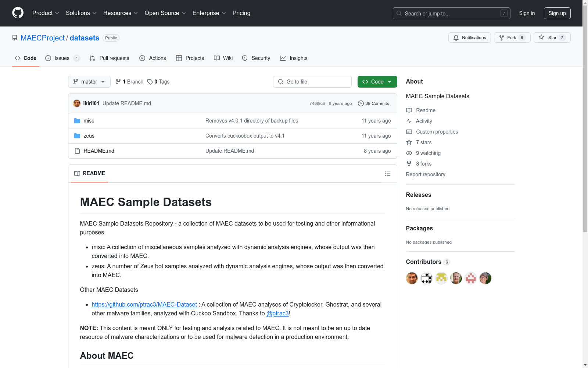Click the pink pixel identicon contributor avatar

[471, 278]
